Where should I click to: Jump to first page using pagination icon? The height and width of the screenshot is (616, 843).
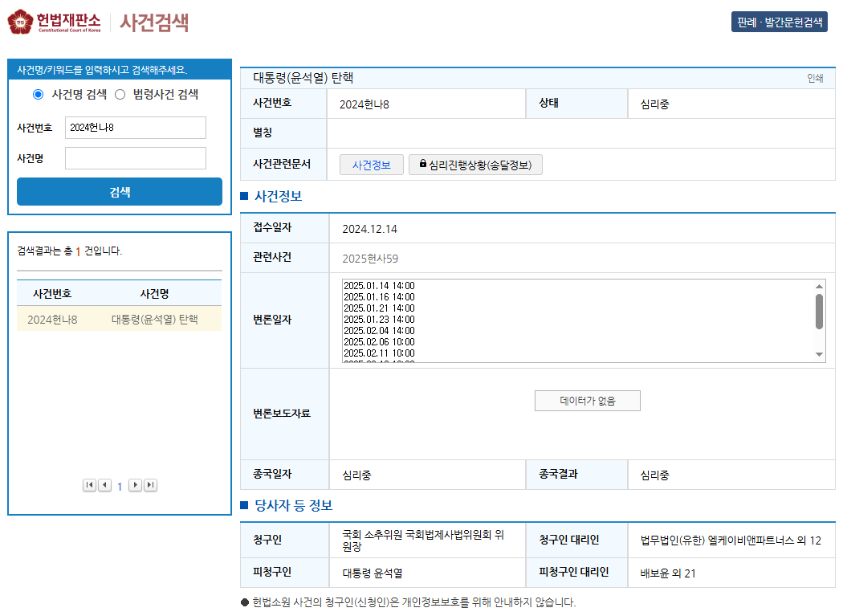pos(90,485)
